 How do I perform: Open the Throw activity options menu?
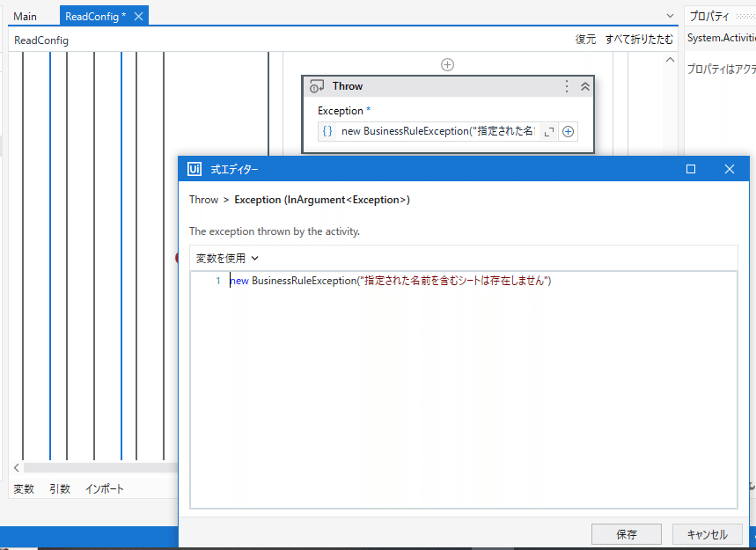click(567, 86)
